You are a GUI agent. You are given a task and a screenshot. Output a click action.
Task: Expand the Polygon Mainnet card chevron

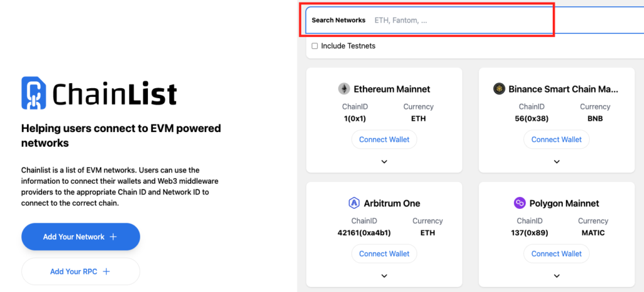[x=557, y=276]
